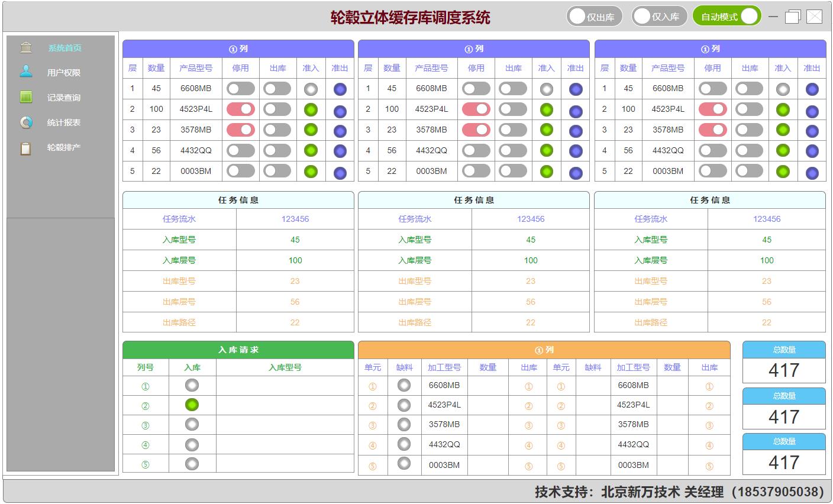Click 缺料 light in unit ② row
833x504 pixels.
point(404,405)
